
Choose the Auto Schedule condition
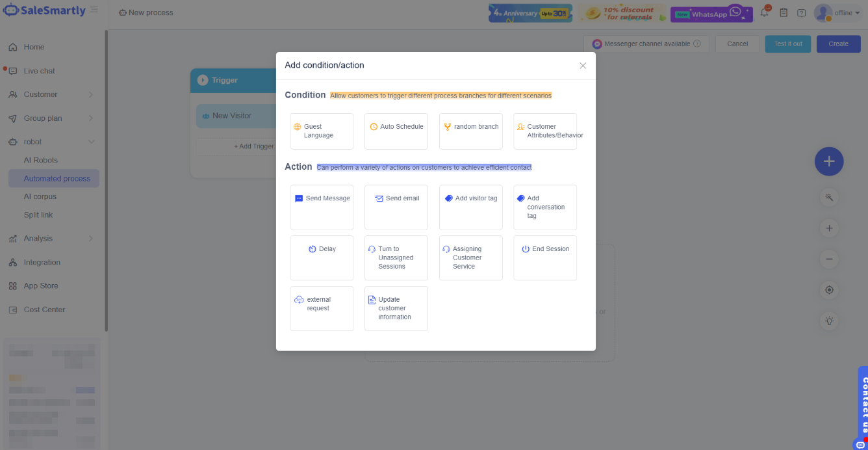click(x=396, y=131)
